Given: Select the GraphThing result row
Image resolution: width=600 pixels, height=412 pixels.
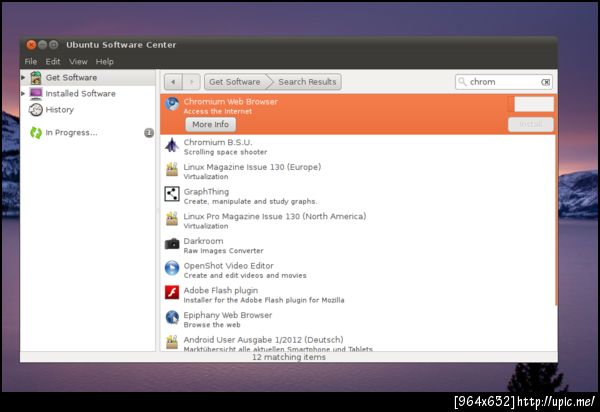Looking at the screenshot, I should tap(357, 196).
